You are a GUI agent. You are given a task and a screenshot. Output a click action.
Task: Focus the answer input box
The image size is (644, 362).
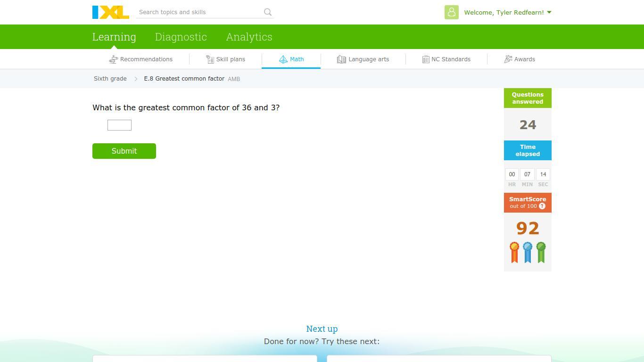[x=119, y=125]
